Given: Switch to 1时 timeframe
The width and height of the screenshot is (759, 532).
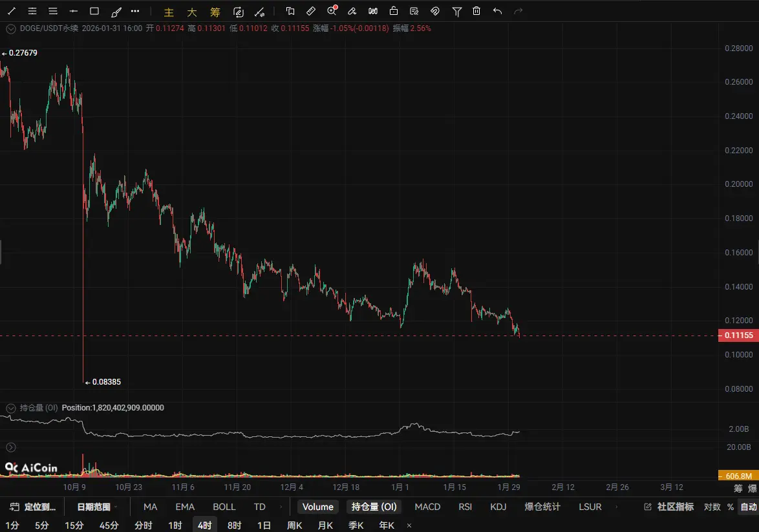Looking at the screenshot, I should pos(175,526).
